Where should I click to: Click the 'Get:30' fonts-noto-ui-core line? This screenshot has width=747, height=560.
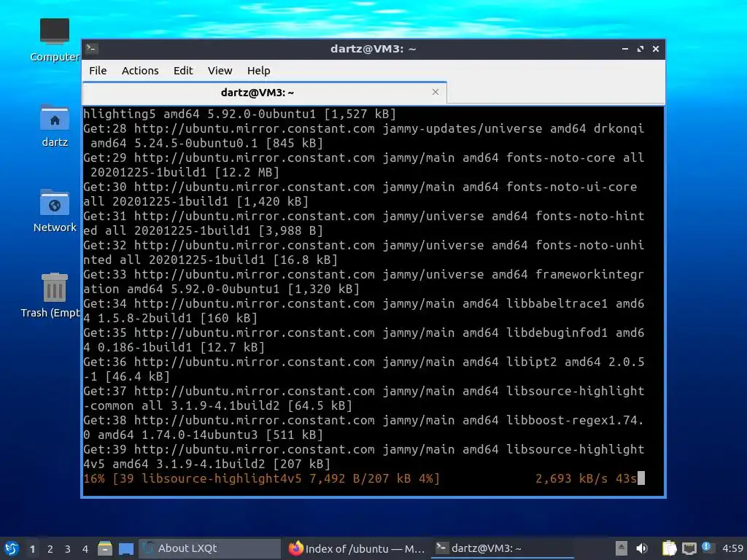(x=360, y=194)
